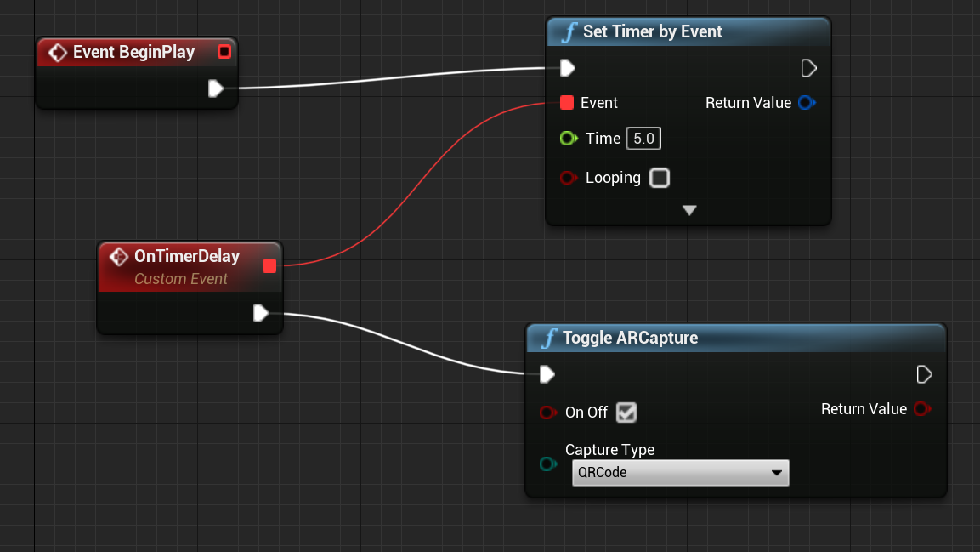Image resolution: width=980 pixels, height=552 pixels.
Task: Select the OnTimerDelay custom event node
Action: coord(187,255)
